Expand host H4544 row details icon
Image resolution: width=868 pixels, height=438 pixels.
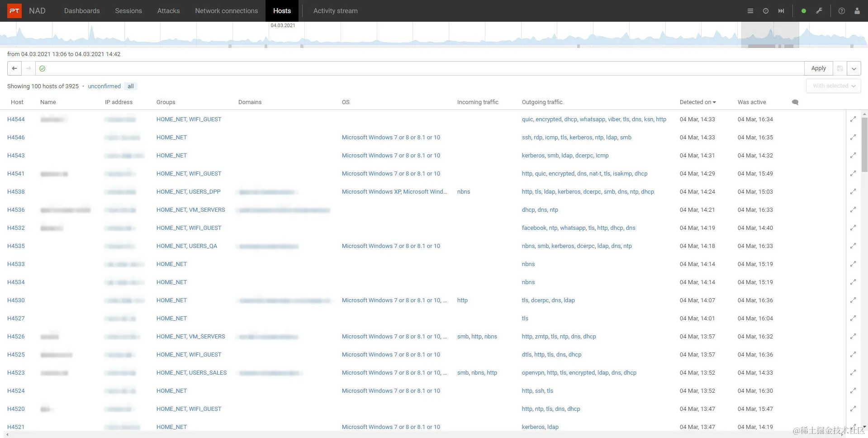click(x=853, y=119)
